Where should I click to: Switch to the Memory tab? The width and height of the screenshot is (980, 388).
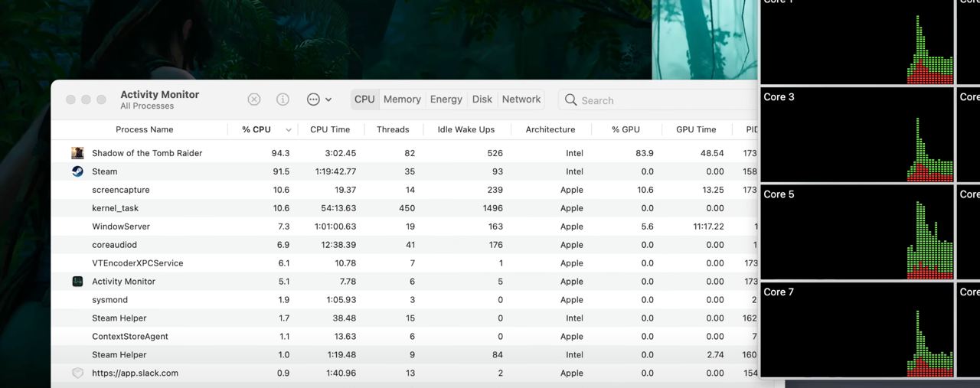point(402,99)
